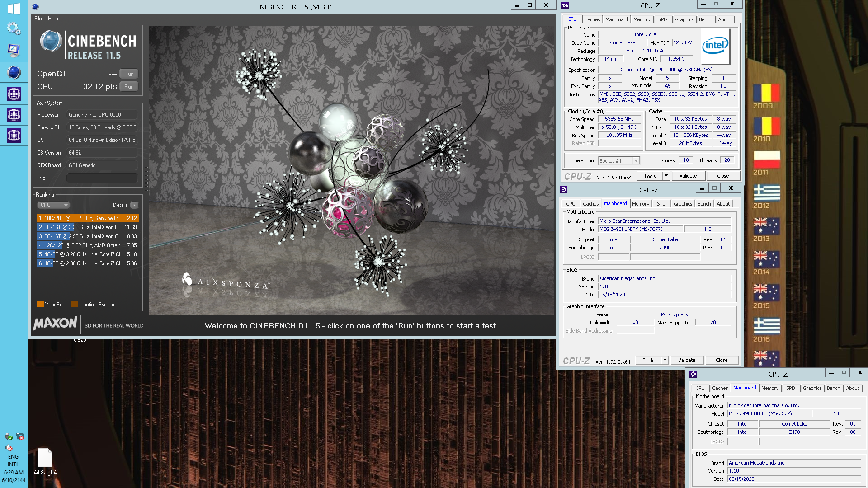
Task: Select ranking row 4C/8T 2.80 GHz
Action: [x=88, y=263]
